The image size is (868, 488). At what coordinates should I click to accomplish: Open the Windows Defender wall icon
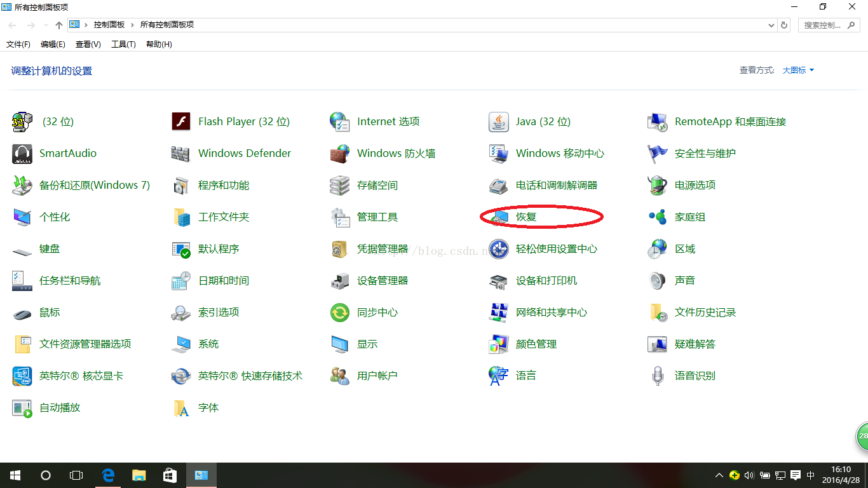pos(181,153)
